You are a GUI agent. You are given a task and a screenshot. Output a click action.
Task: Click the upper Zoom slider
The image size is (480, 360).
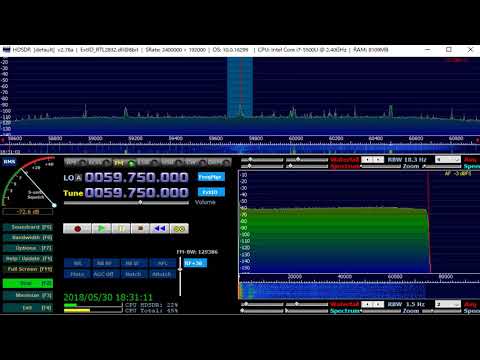click(x=443, y=166)
